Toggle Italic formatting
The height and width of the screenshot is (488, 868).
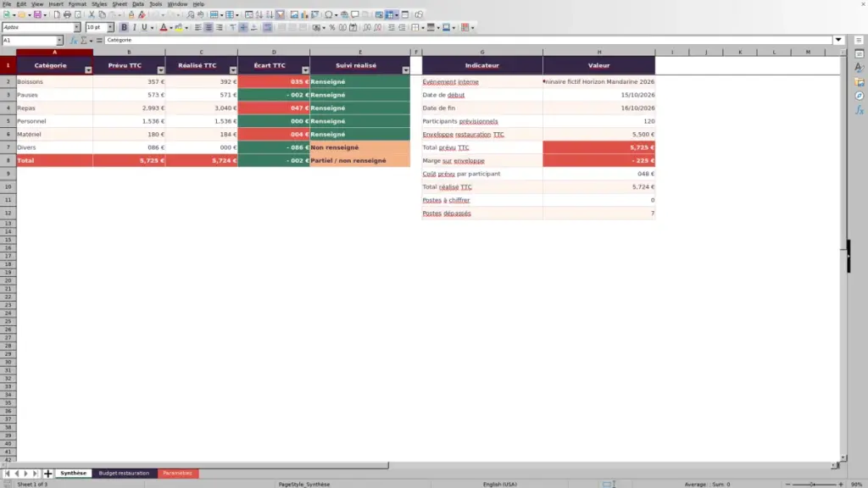click(135, 28)
